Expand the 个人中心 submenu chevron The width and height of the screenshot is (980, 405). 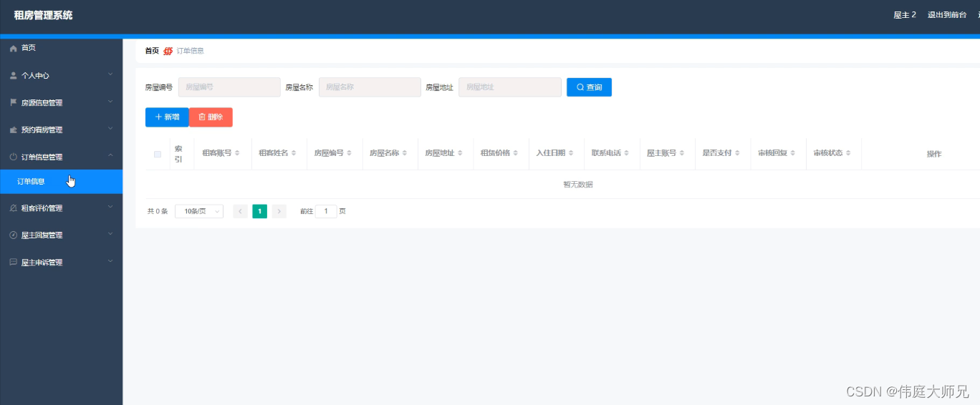click(x=110, y=74)
